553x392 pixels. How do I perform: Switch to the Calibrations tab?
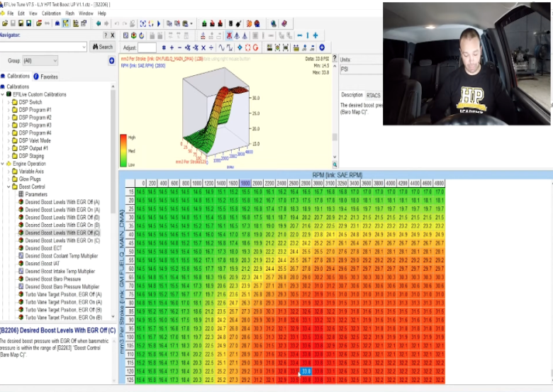tap(15, 76)
